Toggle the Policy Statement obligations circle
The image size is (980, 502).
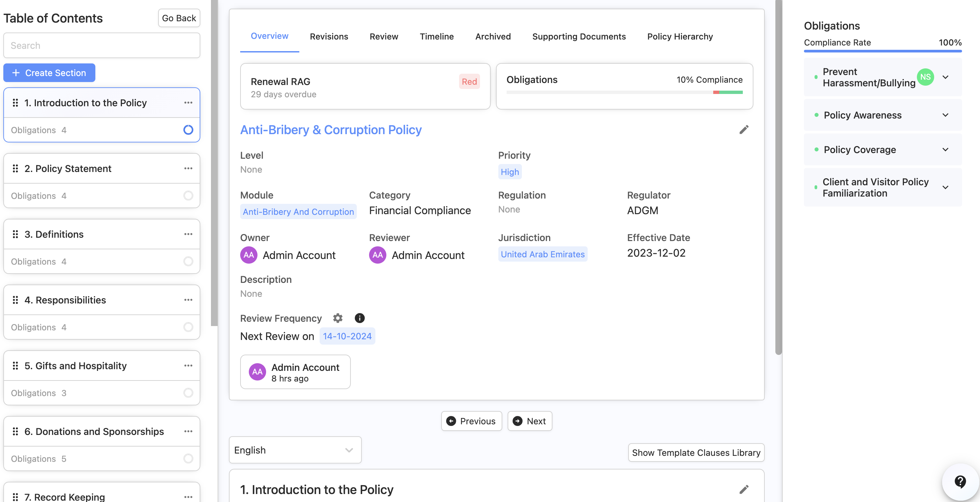pyautogui.click(x=188, y=196)
